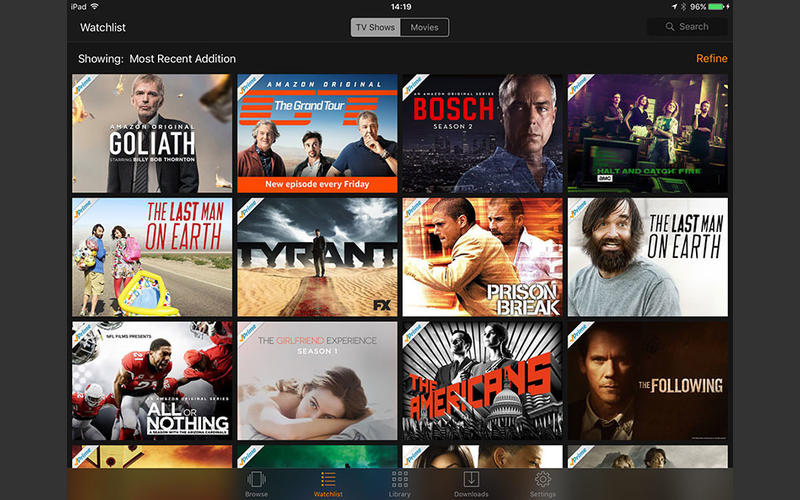Tap the Prime badge on Goliath
The width and height of the screenshot is (800, 500).
point(84,86)
